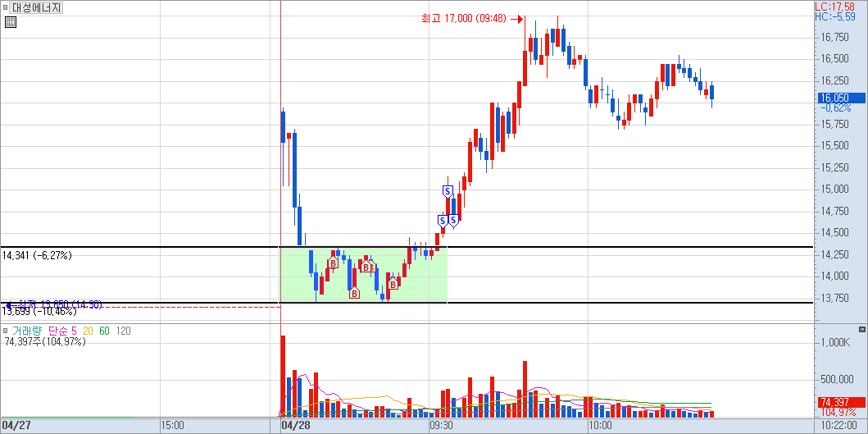Click the 09:30 time axis label
Screen dimensions: 868x434
click(442, 425)
